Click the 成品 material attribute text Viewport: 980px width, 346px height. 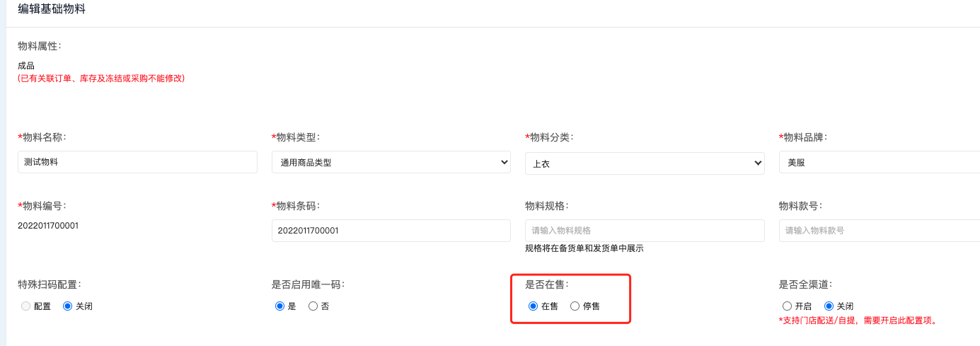26,66
